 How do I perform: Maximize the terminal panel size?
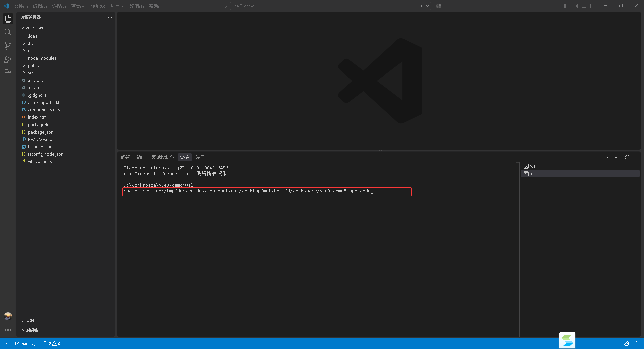(627, 157)
